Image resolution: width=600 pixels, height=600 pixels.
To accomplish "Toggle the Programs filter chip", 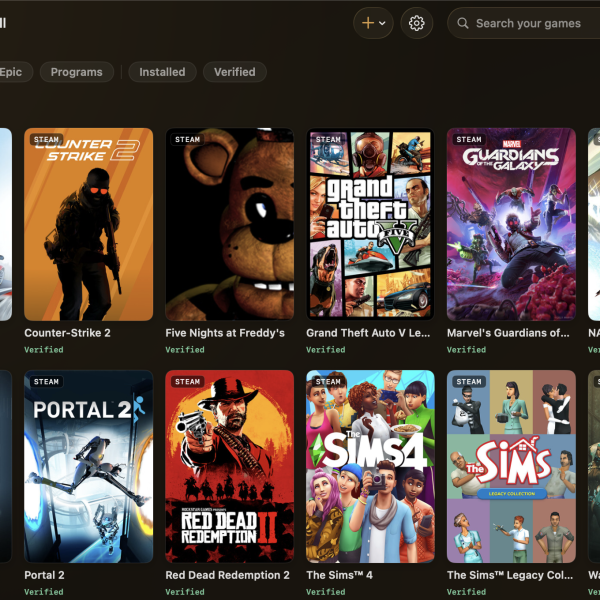I will click(x=77, y=72).
